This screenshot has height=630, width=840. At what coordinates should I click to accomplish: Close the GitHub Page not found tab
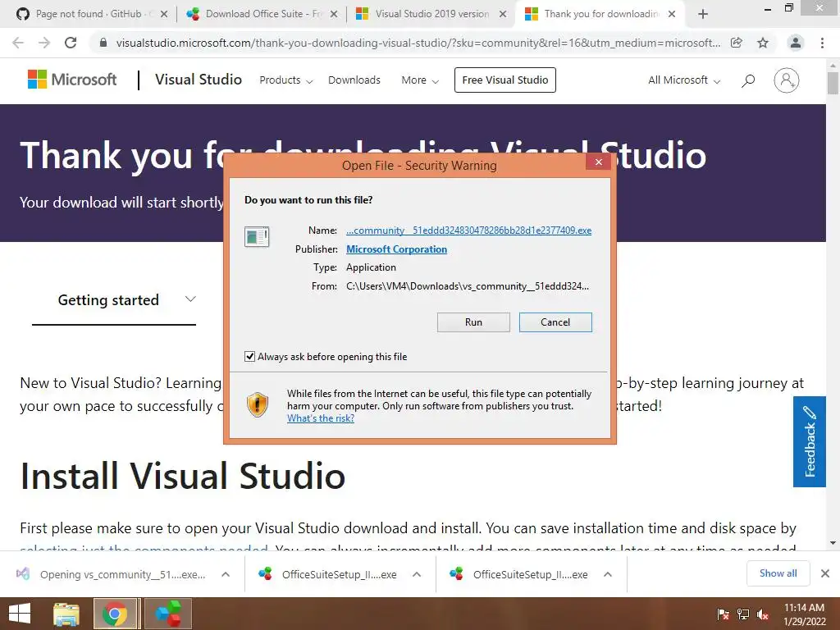[x=164, y=14]
